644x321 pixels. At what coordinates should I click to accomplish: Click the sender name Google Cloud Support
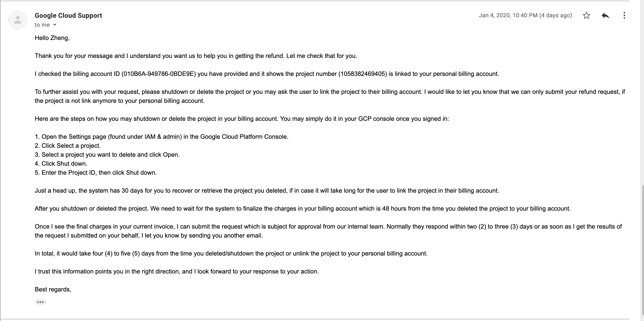(x=68, y=16)
